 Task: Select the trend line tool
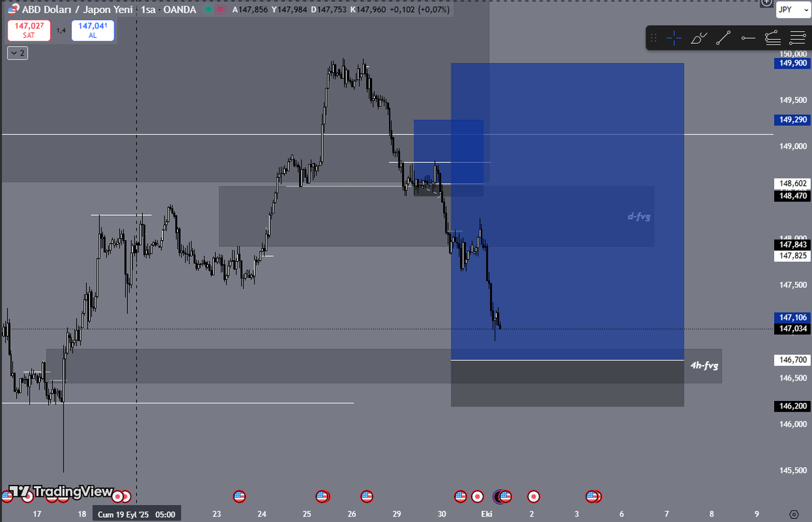723,38
